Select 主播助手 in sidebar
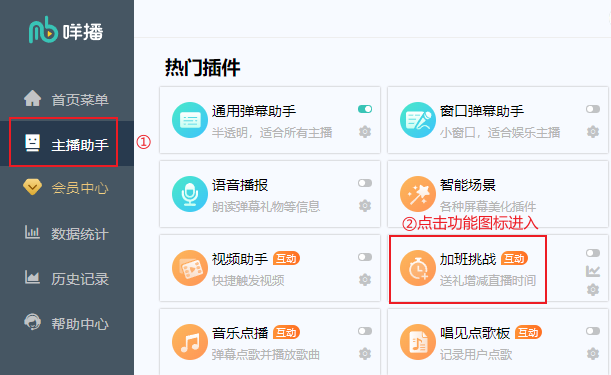Screen dimensions: 611x375 coord(80,145)
